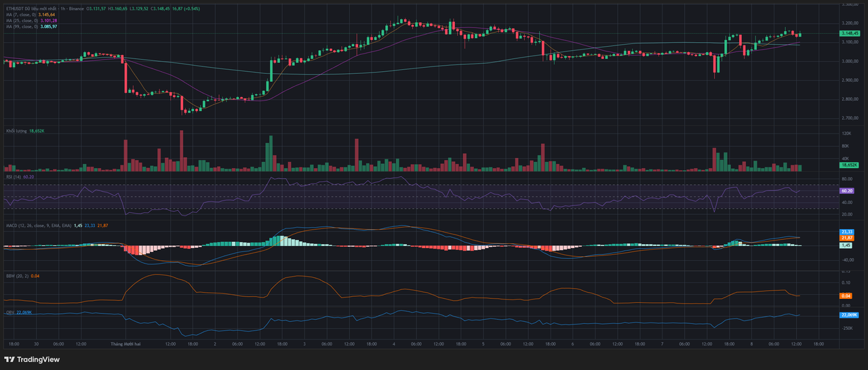Viewport: 868px width, 370px height.
Task: Click the orange signal badge 21,87
Action: pyautogui.click(x=847, y=238)
